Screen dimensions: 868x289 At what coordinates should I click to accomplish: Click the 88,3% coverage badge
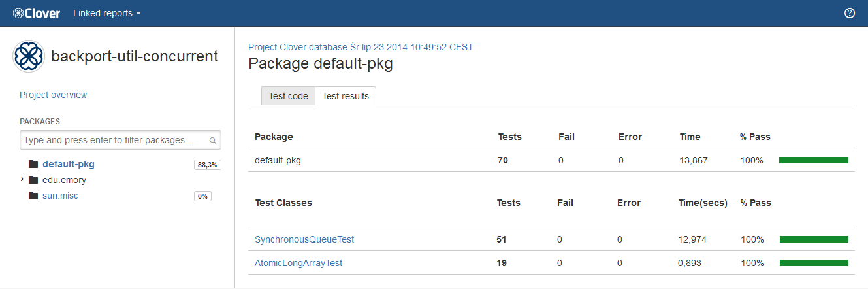pos(207,165)
